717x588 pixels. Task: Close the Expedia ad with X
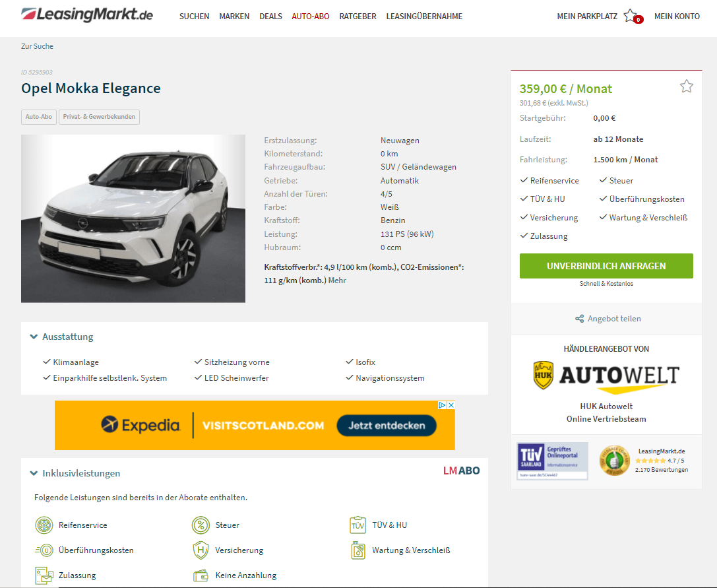click(x=451, y=405)
